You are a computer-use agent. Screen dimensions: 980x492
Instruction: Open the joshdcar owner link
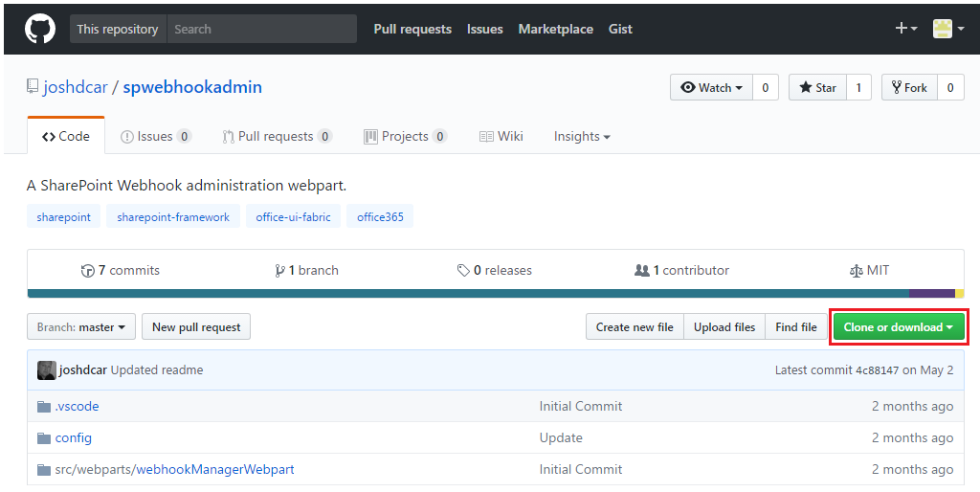point(76,87)
